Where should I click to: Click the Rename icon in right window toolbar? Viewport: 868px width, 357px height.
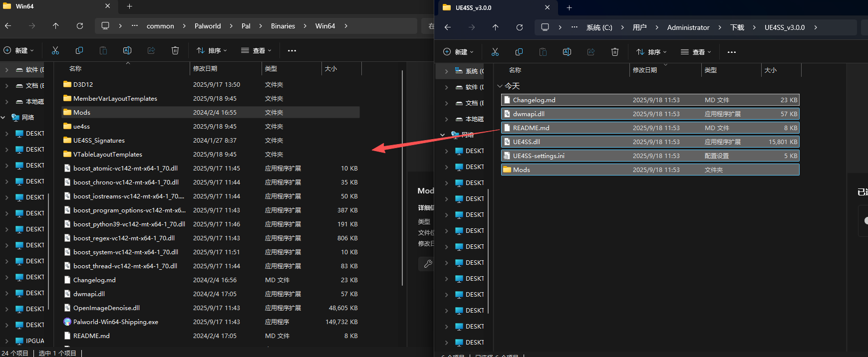pos(567,52)
